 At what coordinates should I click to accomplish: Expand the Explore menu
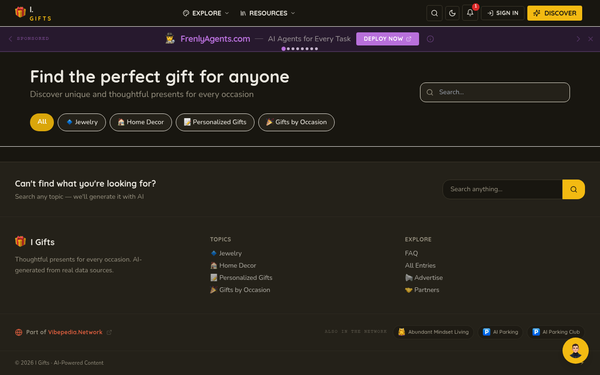pyautogui.click(x=206, y=13)
